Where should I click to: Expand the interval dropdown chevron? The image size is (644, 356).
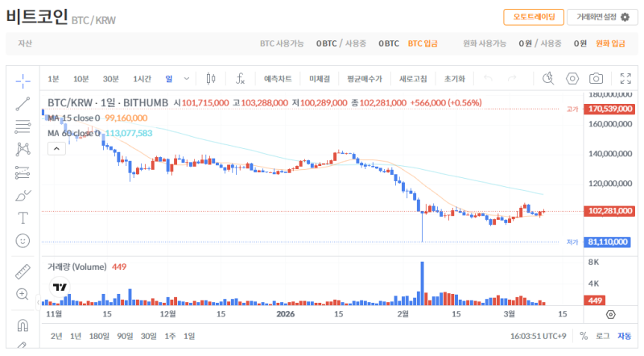(187, 79)
